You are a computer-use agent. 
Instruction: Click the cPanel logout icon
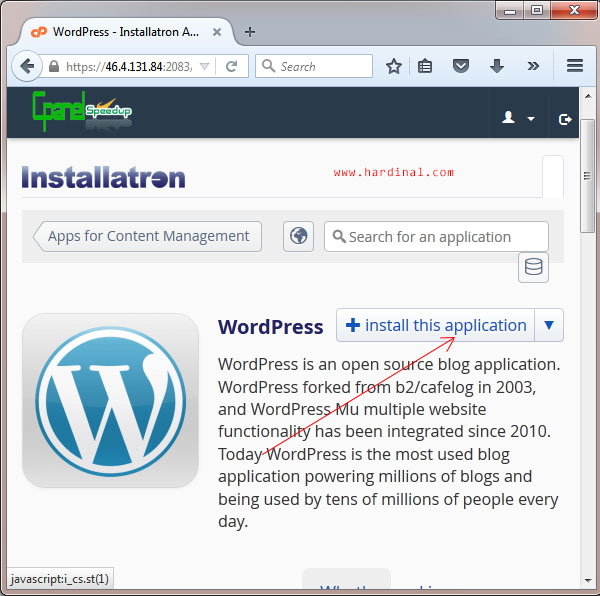click(x=565, y=119)
